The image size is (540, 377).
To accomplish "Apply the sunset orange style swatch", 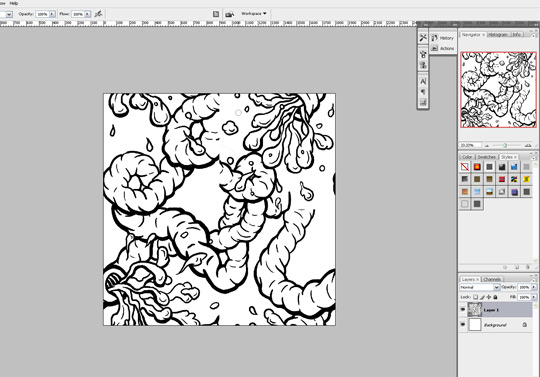I will coord(465,191).
